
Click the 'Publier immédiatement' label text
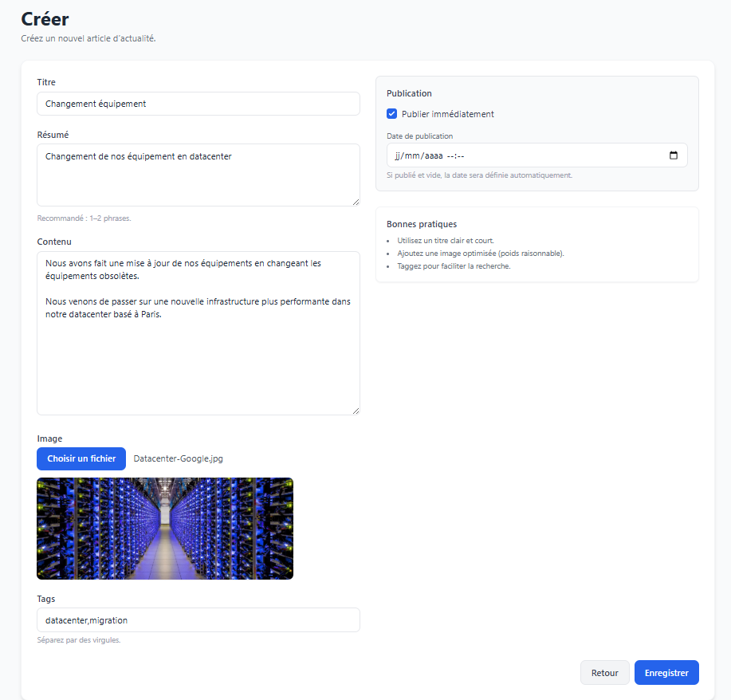[x=447, y=114]
